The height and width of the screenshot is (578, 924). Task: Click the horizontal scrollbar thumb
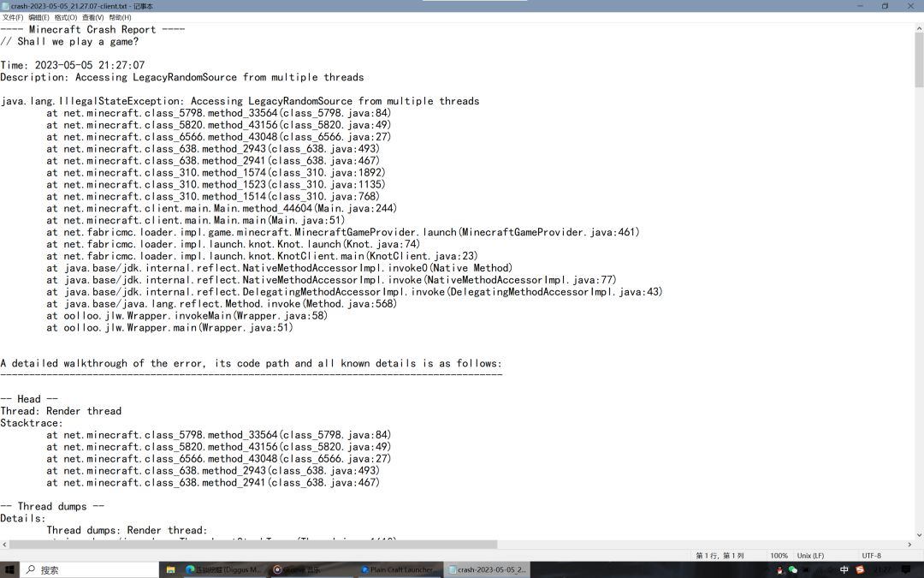click(253, 545)
